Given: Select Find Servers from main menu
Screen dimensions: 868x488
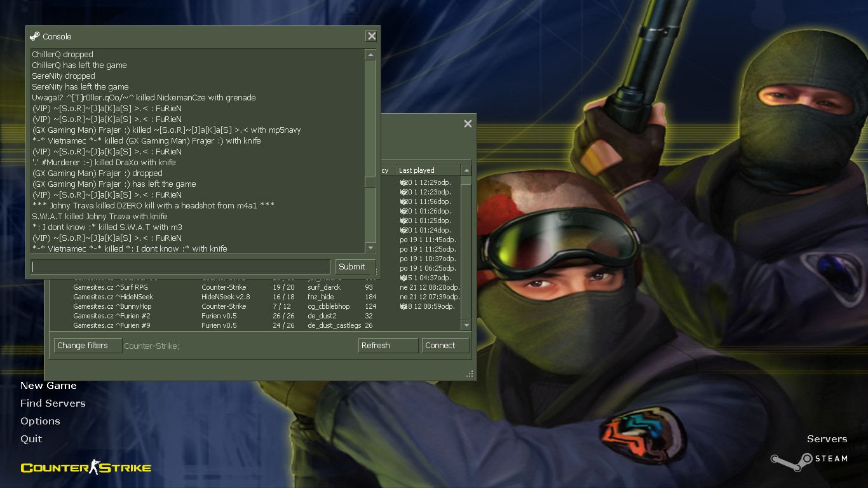Looking at the screenshot, I should click(x=53, y=403).
